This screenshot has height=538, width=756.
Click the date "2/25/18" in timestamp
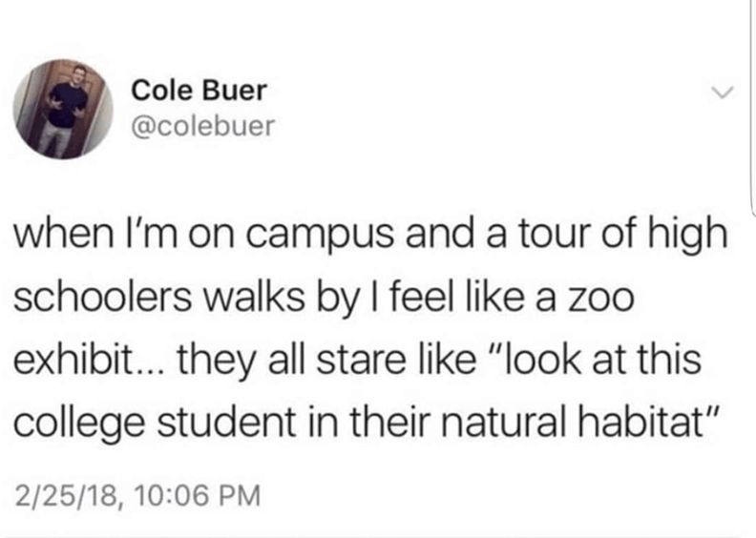tap(66, 496)
